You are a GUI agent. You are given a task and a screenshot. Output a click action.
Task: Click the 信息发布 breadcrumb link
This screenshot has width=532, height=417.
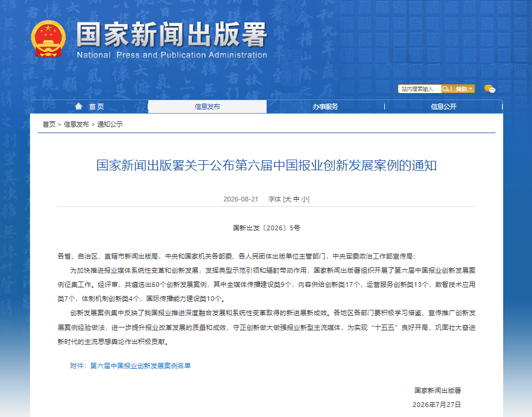pyautogui.click(x=77, y=124)
